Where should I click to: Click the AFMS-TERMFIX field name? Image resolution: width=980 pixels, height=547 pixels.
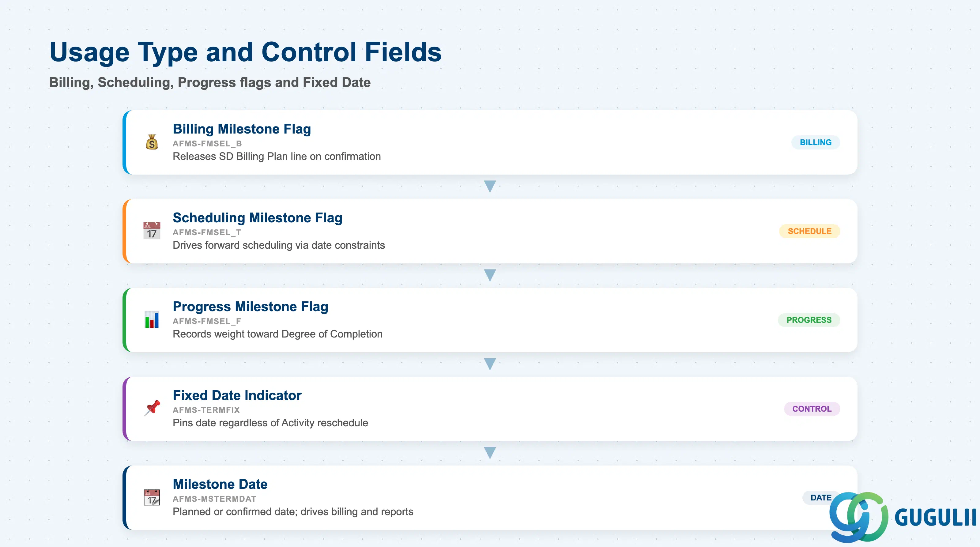[x=206, y=410]
